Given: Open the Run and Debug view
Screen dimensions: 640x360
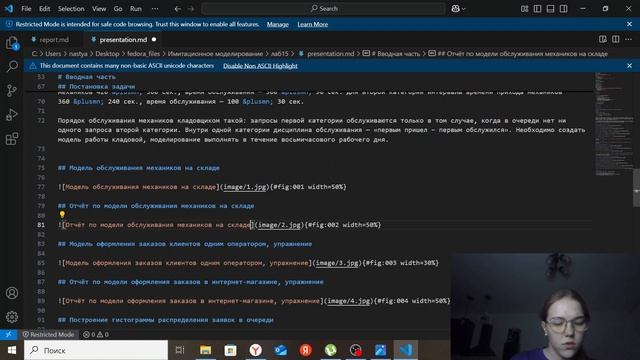Looking at the screenshot, I should [x=12, y=114].
